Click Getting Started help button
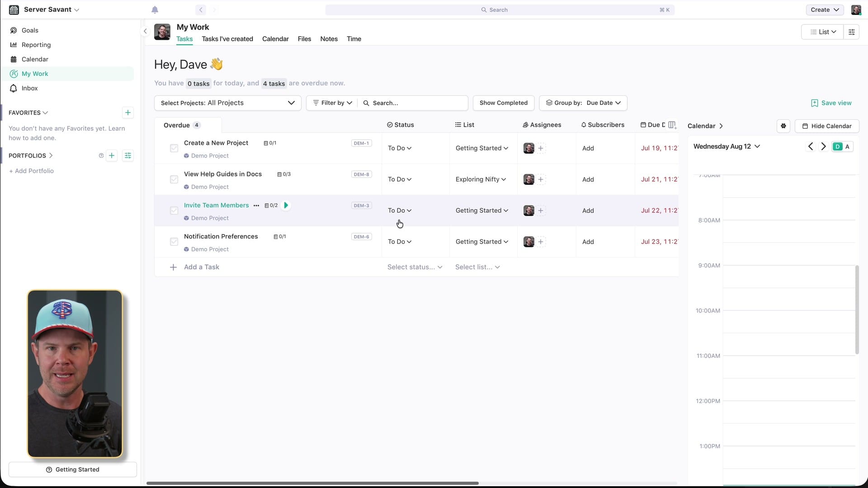Viewport: 868px width, 488px height. click(x=72, y=469)
